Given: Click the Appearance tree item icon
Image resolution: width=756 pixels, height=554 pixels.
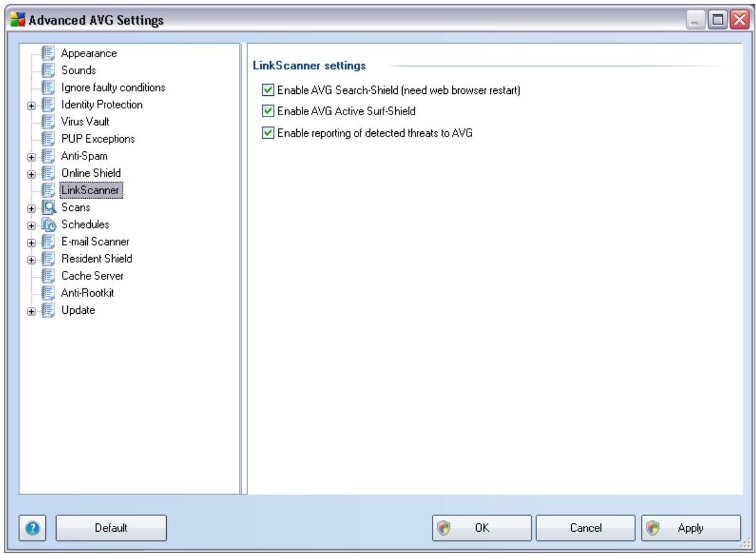Looking at the screenshot, I should tap(47, 53).
